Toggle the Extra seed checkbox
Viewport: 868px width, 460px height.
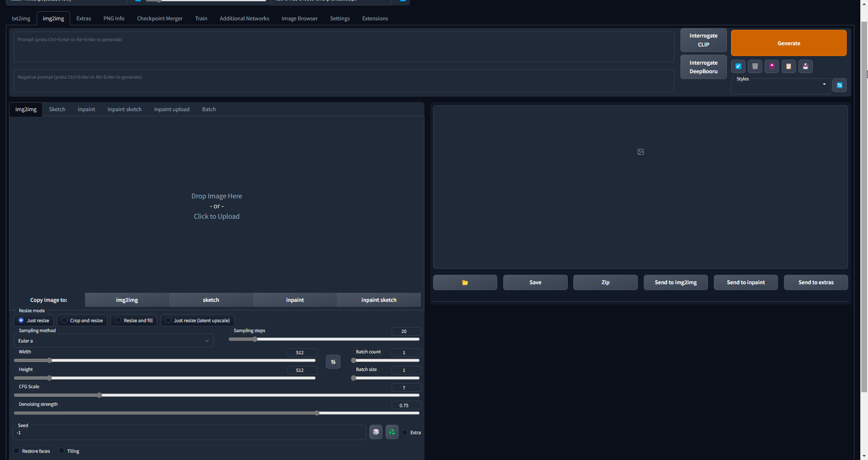pyautogui.click(x=405, y=432)
